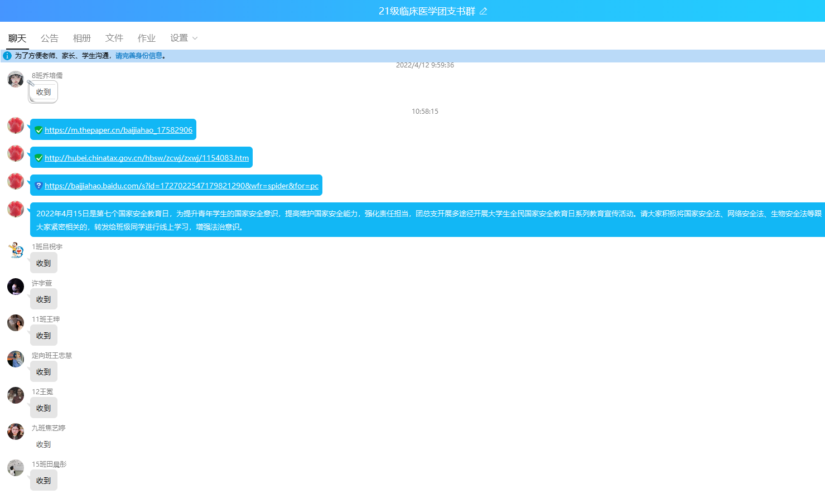Switch to the 公告 tab
This screenshot has width=825, height=504.
coord(49,38)
